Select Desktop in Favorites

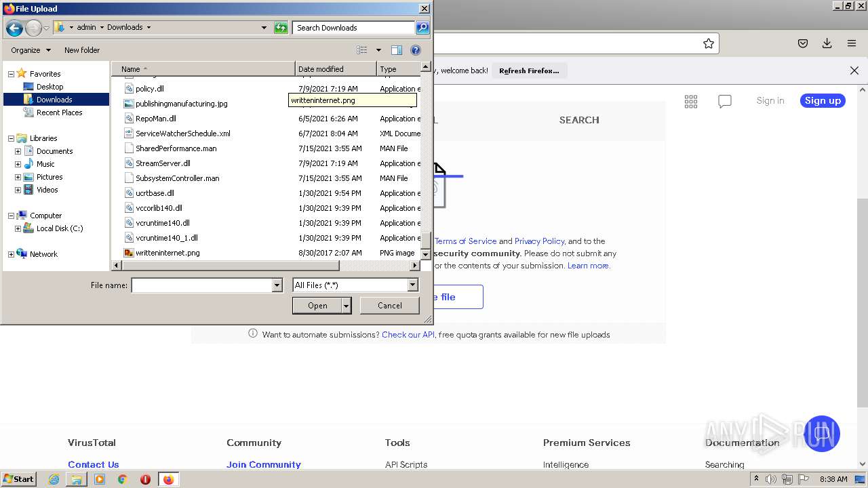pos(50,87)
